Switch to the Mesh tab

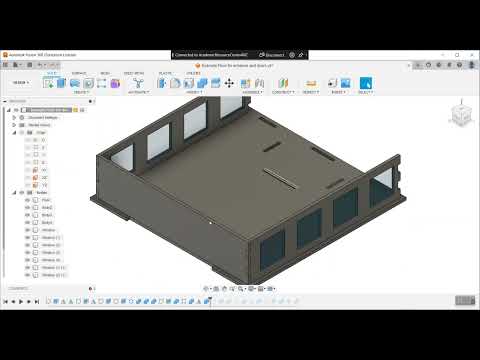(x=105, y=73)
